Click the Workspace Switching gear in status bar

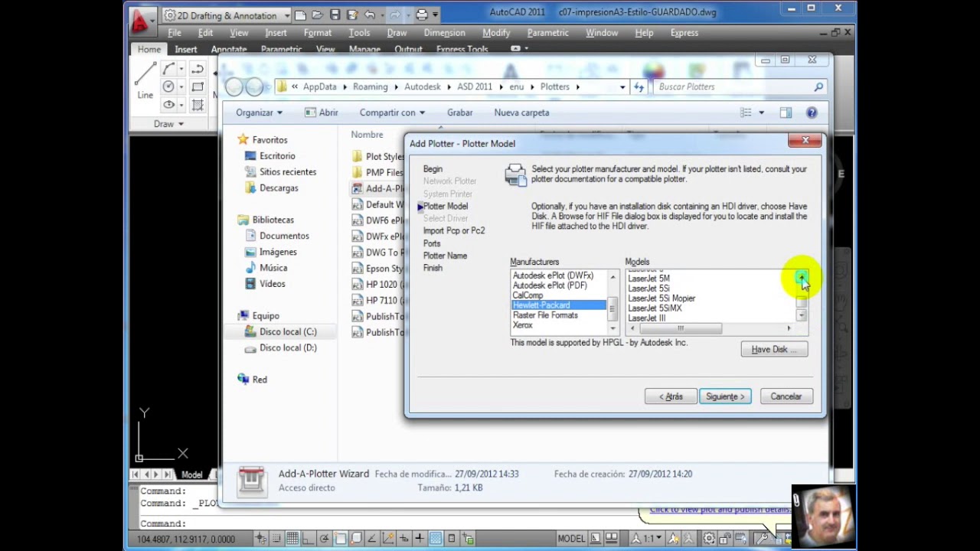[710, 538]
